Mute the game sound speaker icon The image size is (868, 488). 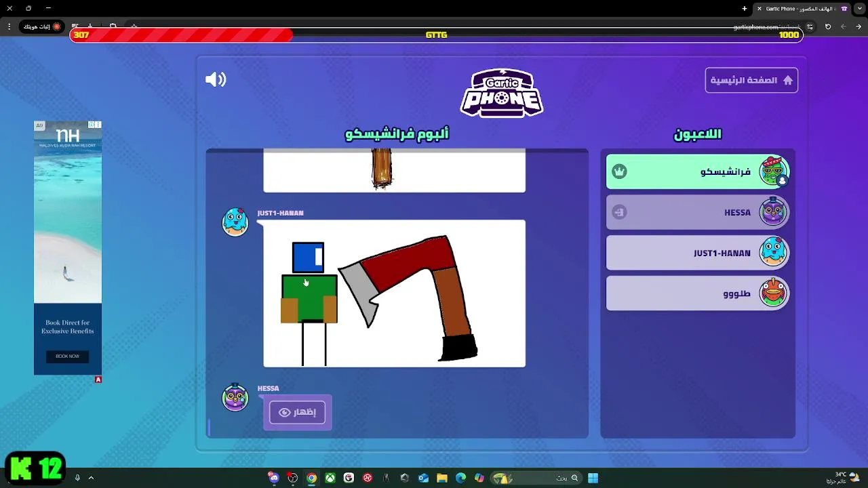tap(216, 80)
